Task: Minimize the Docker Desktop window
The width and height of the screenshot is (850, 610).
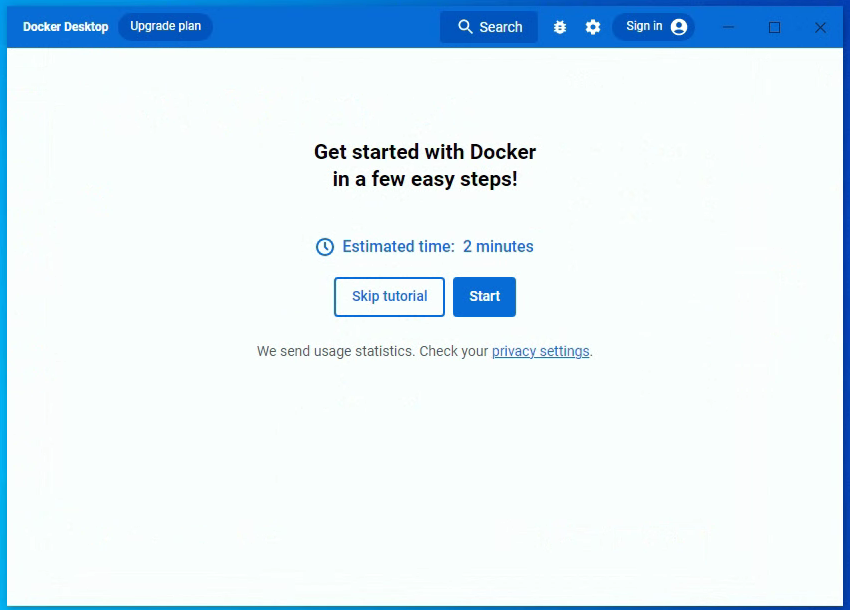Action: (729, 27)
